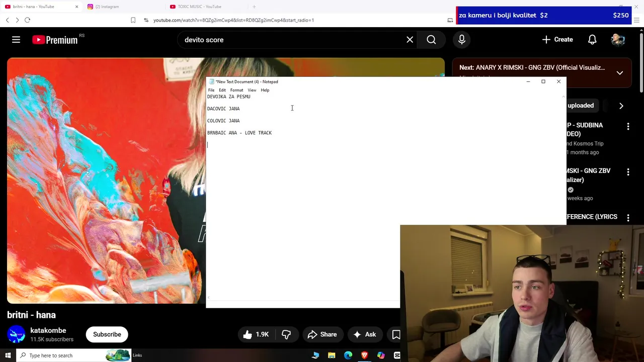The height and width of the screenshot is (362, 644).
Task: Place cursor on 'DACOVIC JANA' line in Notepad
Action: click(x=223, y=109)
